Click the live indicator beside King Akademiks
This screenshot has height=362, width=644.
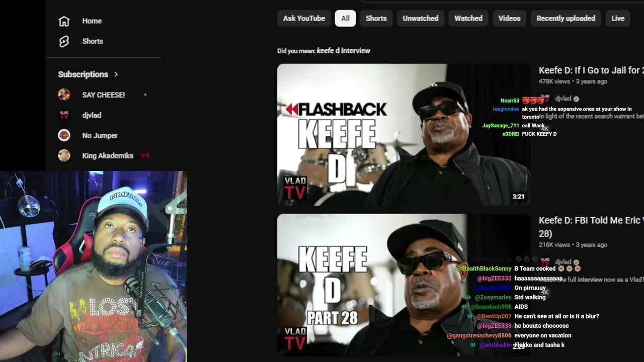pyautogui.click(x=145, y=155)
